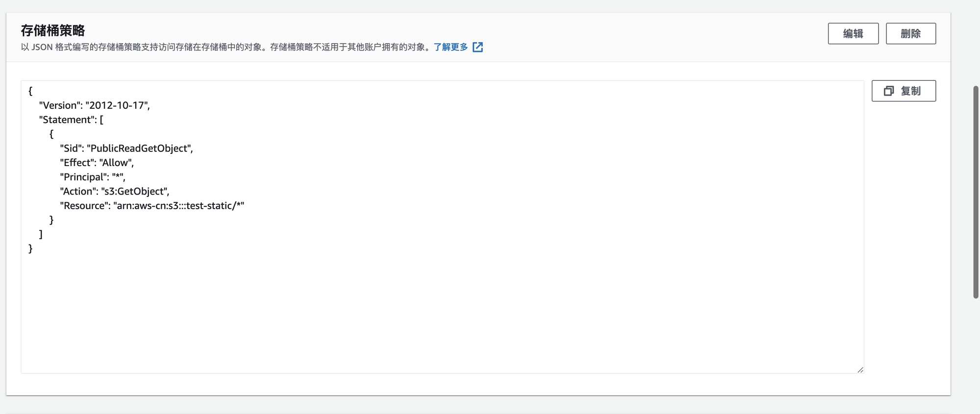This screenshot has width=980, height=414.
Task: Click the JSON policy description text
Action: 225,47
